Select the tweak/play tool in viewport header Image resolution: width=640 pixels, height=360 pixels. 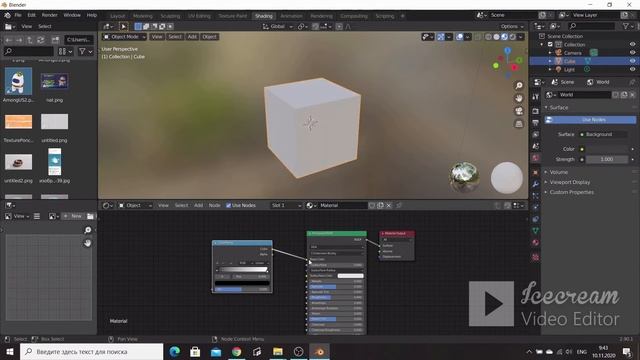pyautogui.click(x=123, y=27)
